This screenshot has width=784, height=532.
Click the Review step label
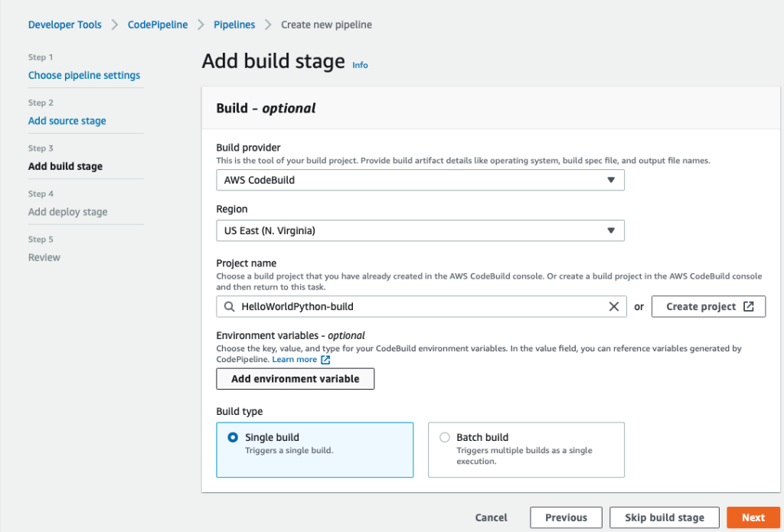[44, 257]
